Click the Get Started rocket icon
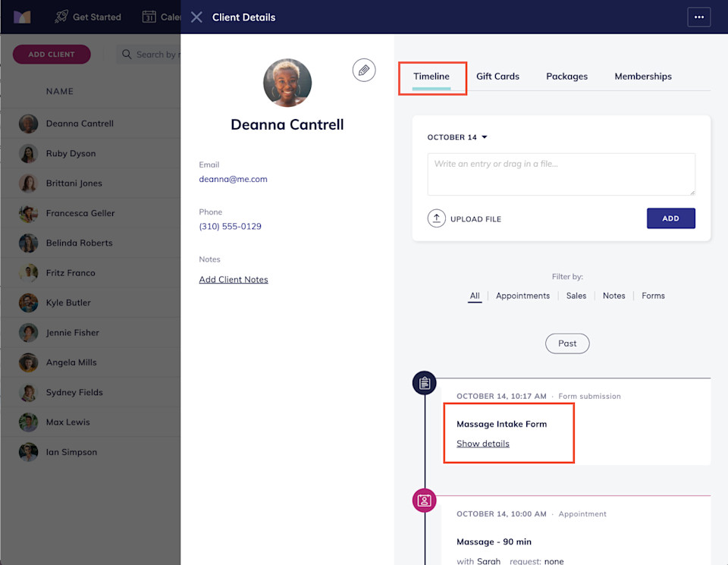This screenshot has height=565, width=728. [x=61, y=17]
